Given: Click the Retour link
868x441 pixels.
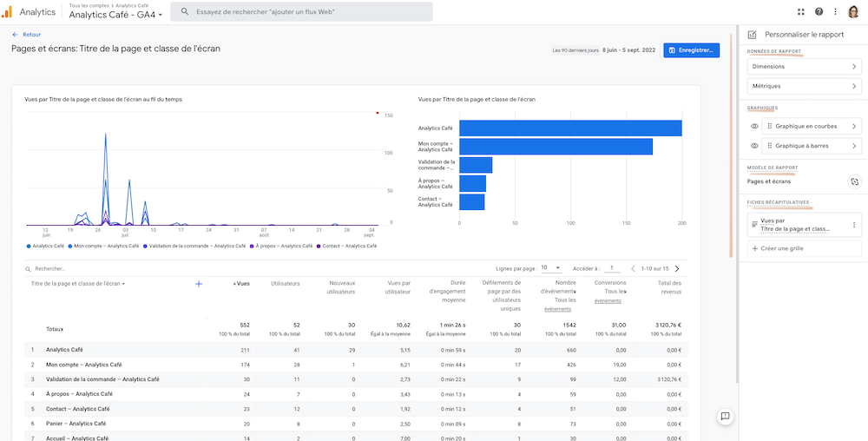Looking at the screenshot, I should [31, 35].
